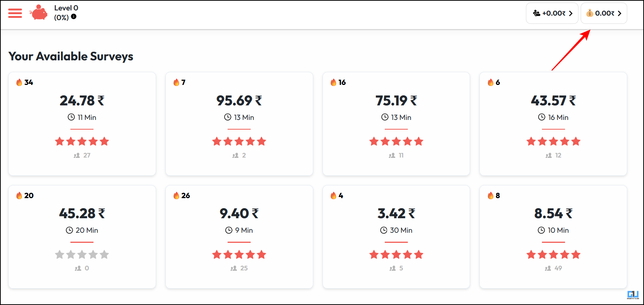Click the participants icon on the 8.54 survey
The width and height of the screenshot is (644, 305).
click(548, 268)
